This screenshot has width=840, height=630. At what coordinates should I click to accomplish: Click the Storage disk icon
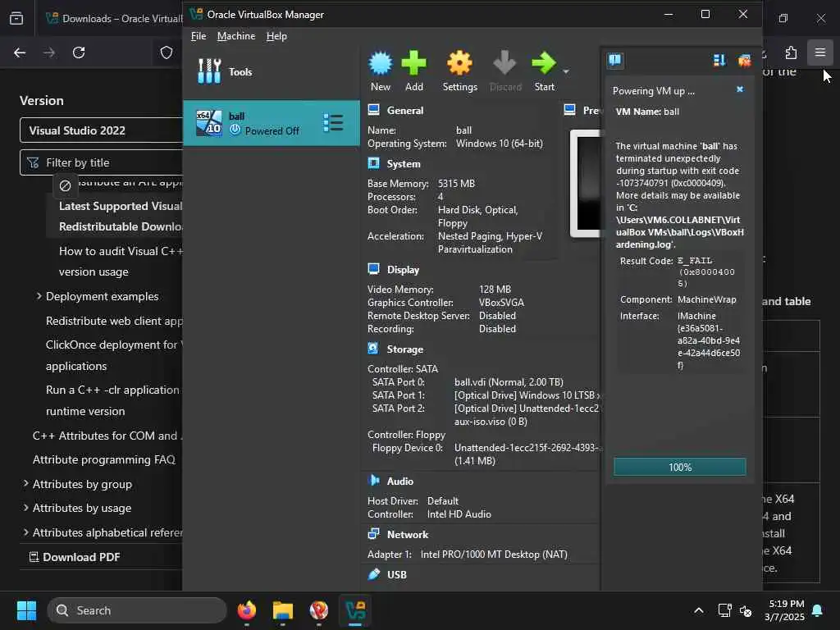[x=373, y=348]
